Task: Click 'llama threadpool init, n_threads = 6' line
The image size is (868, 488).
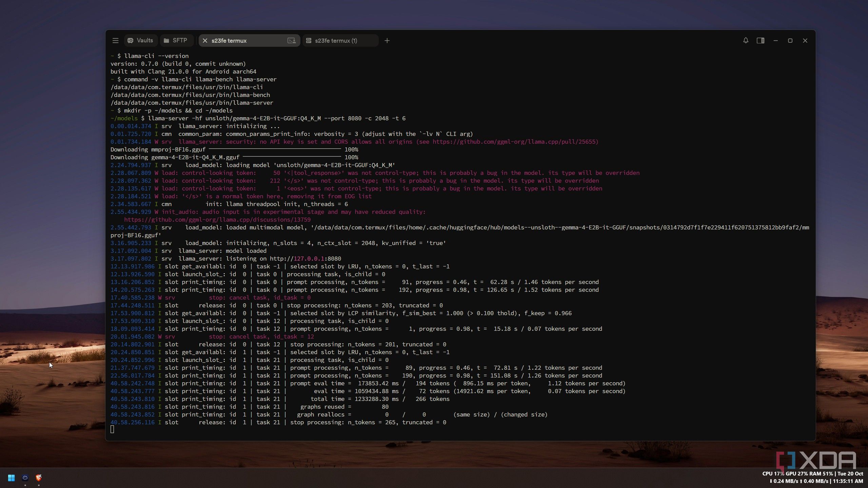Action: coord(229,204)
